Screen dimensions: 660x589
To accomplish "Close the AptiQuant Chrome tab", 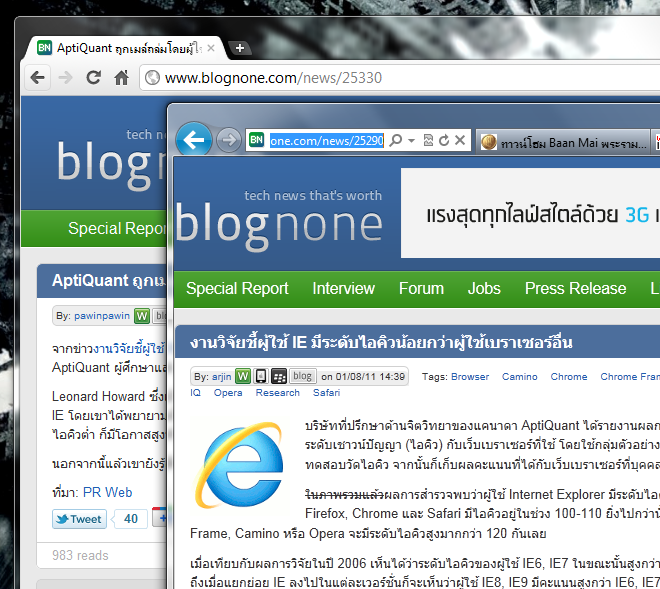I will tap(211, 48).
